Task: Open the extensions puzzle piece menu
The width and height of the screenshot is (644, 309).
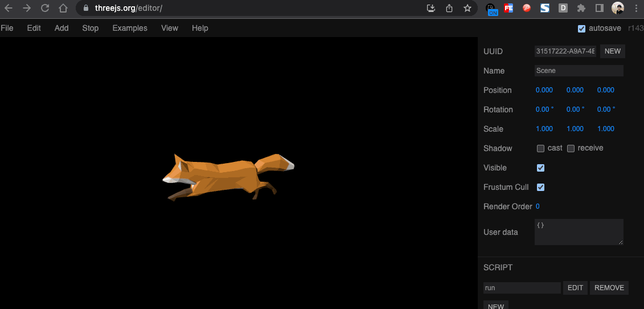Action: [x=581, y=8]
